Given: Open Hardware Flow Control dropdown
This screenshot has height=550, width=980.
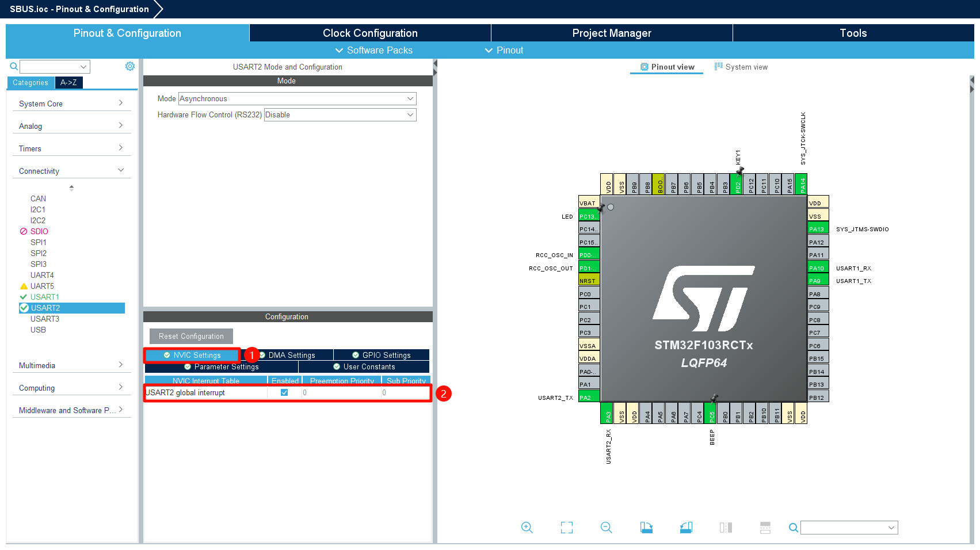Looking at the screenshot, I should click(x=340, y=114).
